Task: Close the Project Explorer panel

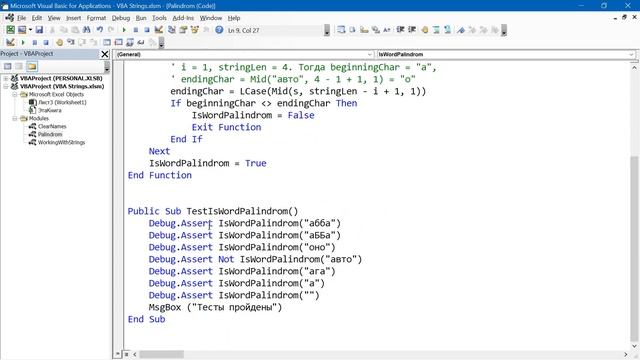Action: click(105, 54)
